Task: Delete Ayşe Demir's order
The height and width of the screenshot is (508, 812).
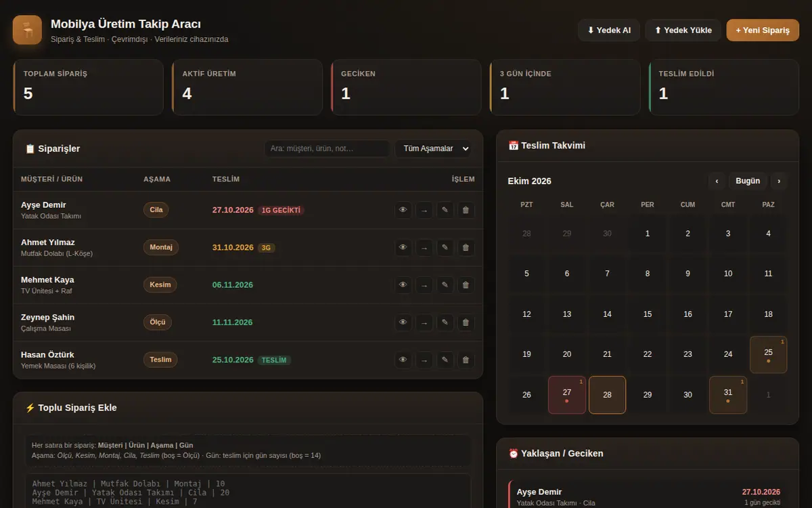Action: tap(466, 210)
